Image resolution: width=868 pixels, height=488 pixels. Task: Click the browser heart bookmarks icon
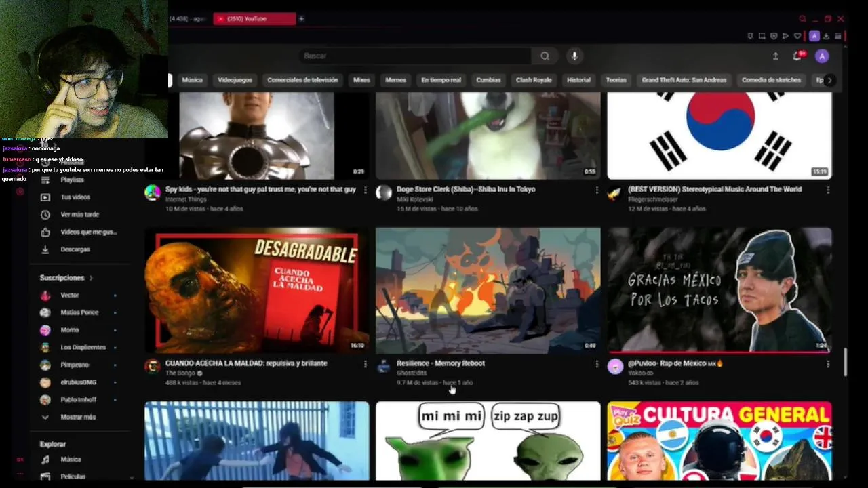point(797,36)
